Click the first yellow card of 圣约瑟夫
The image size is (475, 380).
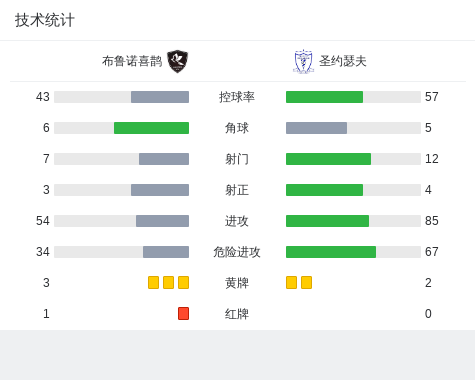[291, 282]
